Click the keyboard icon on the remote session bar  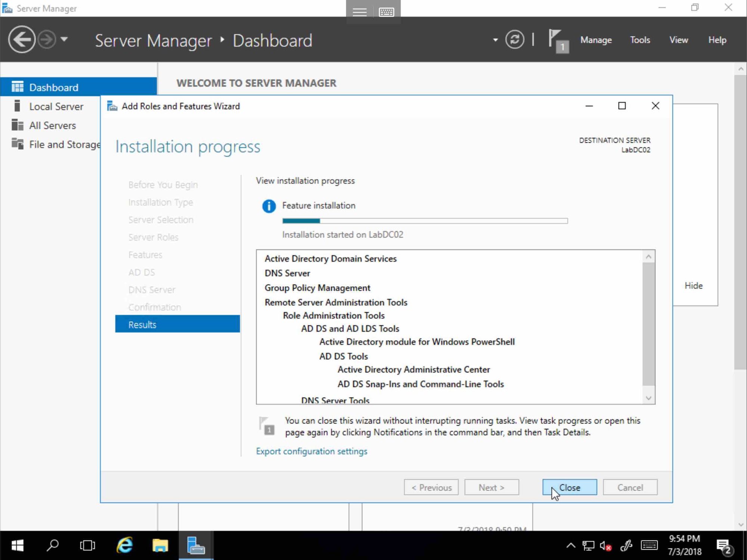(386, 12)
